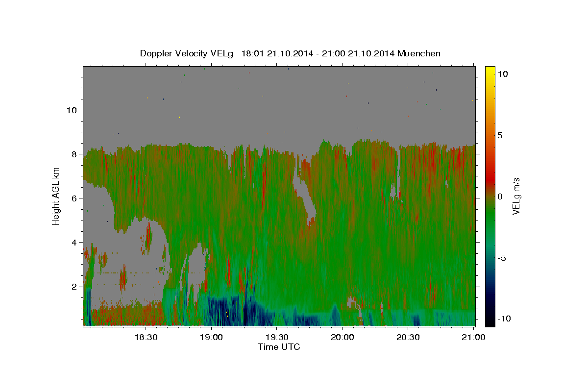The width and height of the screenshot is (588, 392).
Task: Click the 21:00 time tick label
Action: point(474,338)
